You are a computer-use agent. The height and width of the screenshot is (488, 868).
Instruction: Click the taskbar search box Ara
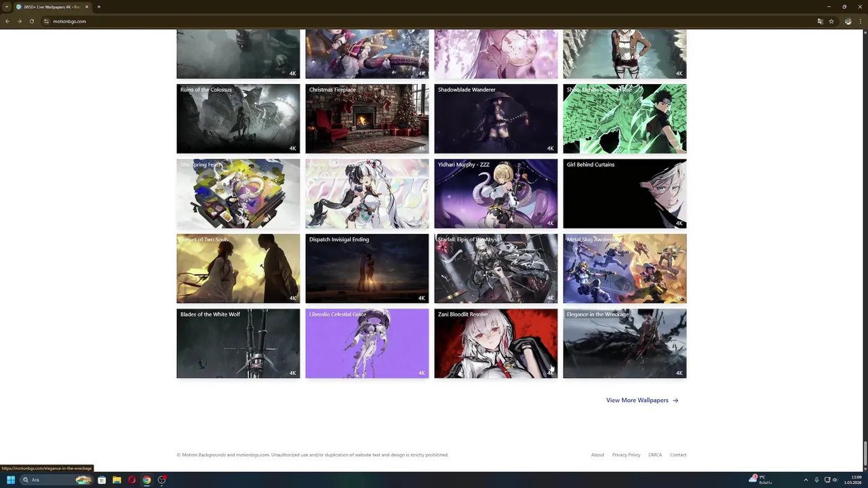click(56, 480)
